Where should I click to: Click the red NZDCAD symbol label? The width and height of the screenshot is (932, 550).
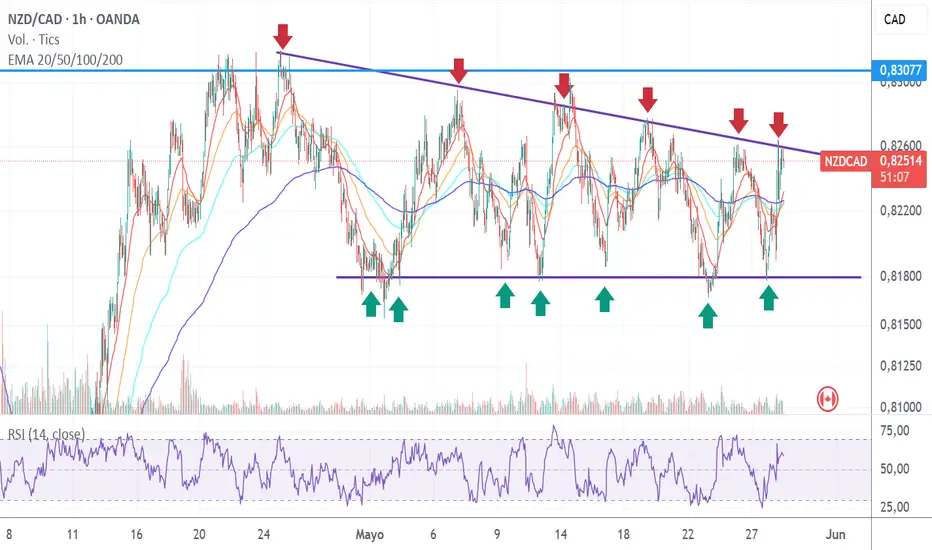click(x=846, y=160)
